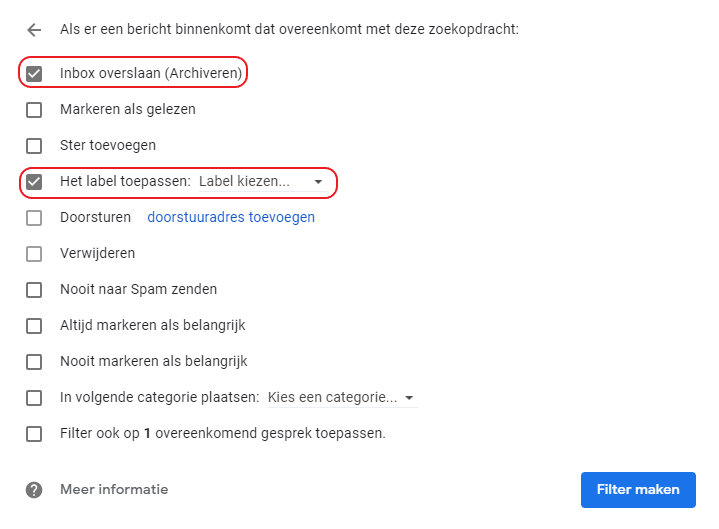This screenshot has width=719, height=529.
Task: Check Altijd markeren als belangrijk
Action: tap(35, 326)
